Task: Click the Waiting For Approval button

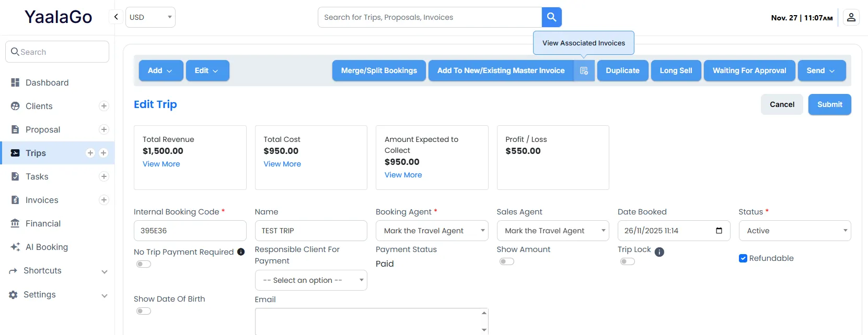Action: click(x=749, y=70)
